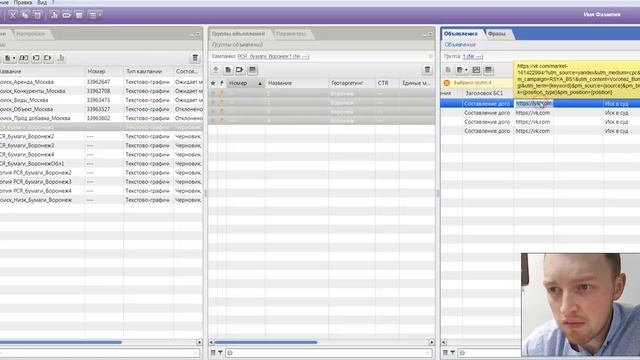Switch to the Параметры tab in groups panel

[291, 34]
